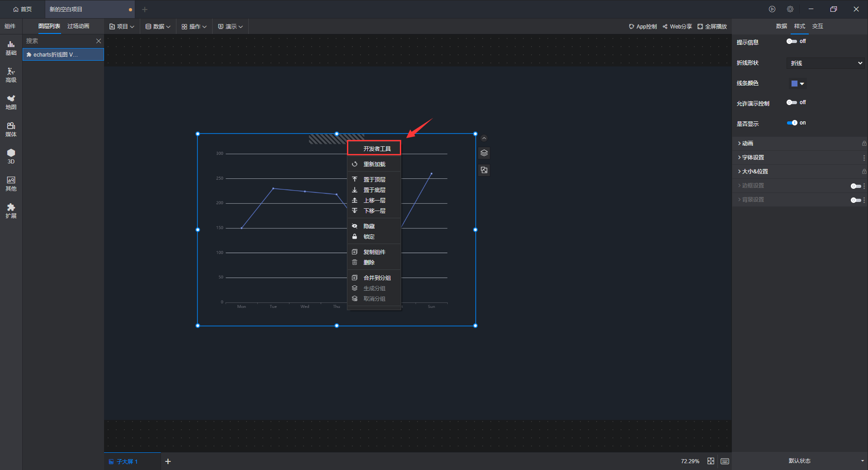Open the 折线形状 dropdown
This screenshot has width=868, height=470.
click(825, 63)
